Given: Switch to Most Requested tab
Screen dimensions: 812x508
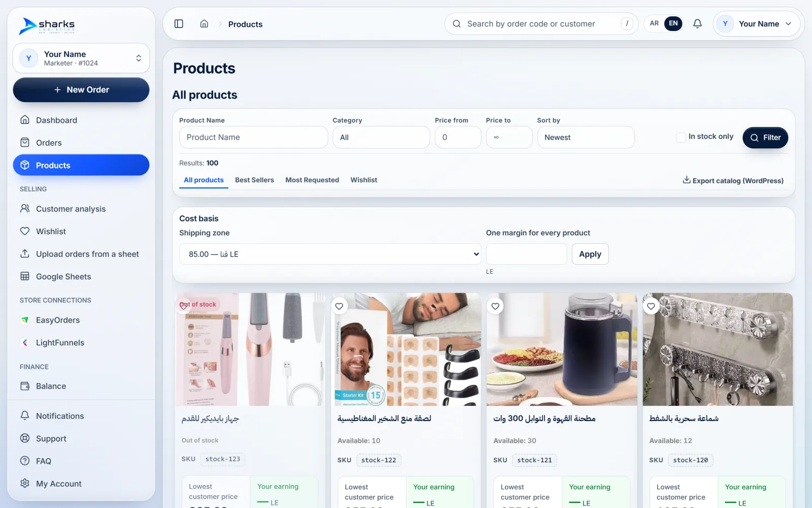Looking at the screenshot, I should (312, 180).
